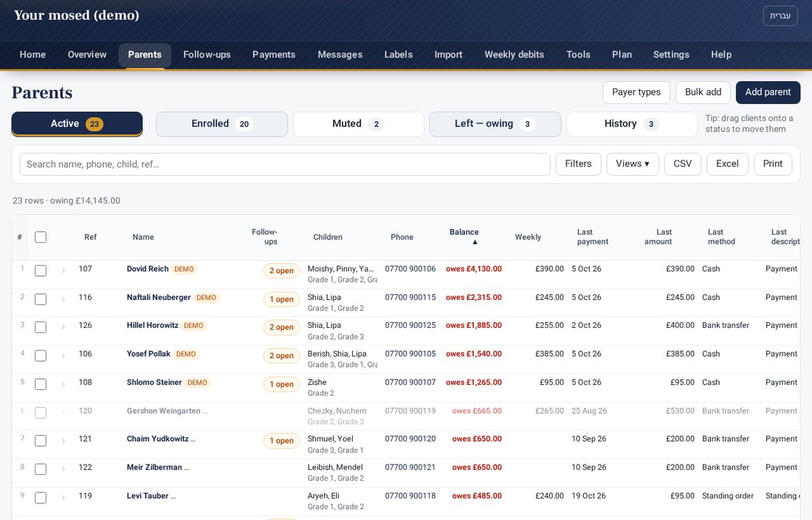Open Bulk add
Screen dimensions: 812x520
click(x=703, y=92)
